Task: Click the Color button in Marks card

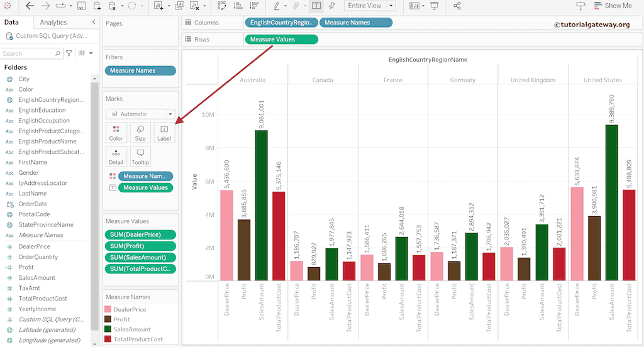Action: tap(116, 133)
